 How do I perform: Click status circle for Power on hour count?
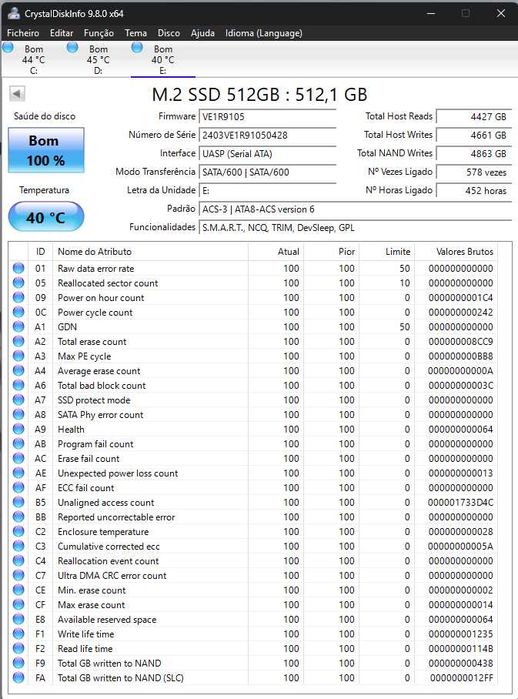tap(18, 297)
